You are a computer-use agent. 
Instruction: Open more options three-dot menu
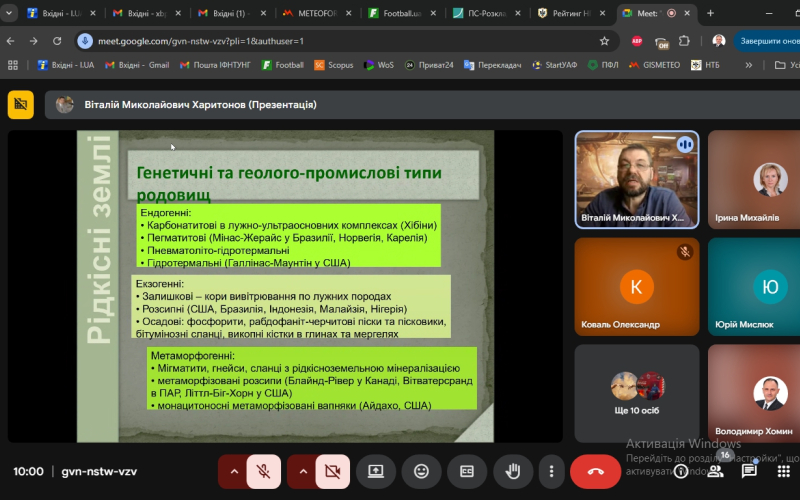pos(551,471)
